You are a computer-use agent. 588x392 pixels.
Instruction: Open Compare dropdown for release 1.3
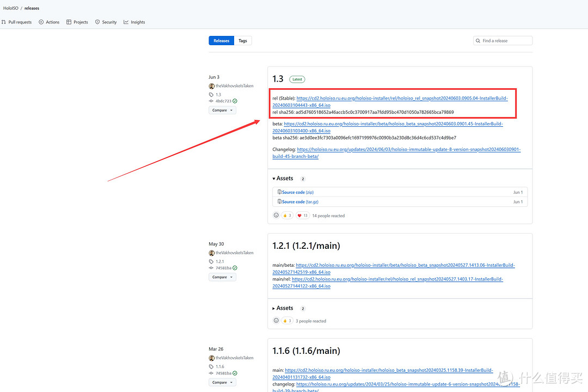click(x=222, y=110)
